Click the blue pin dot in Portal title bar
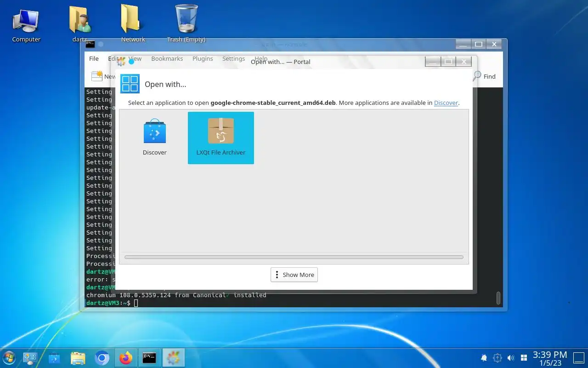Viewport: 588px width, 368px height. coord(131,62)
